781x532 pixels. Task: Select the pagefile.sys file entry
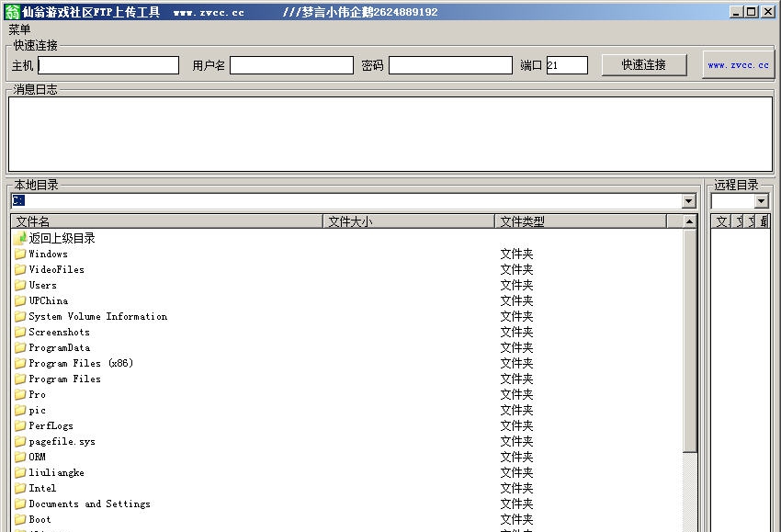(62, 442)
